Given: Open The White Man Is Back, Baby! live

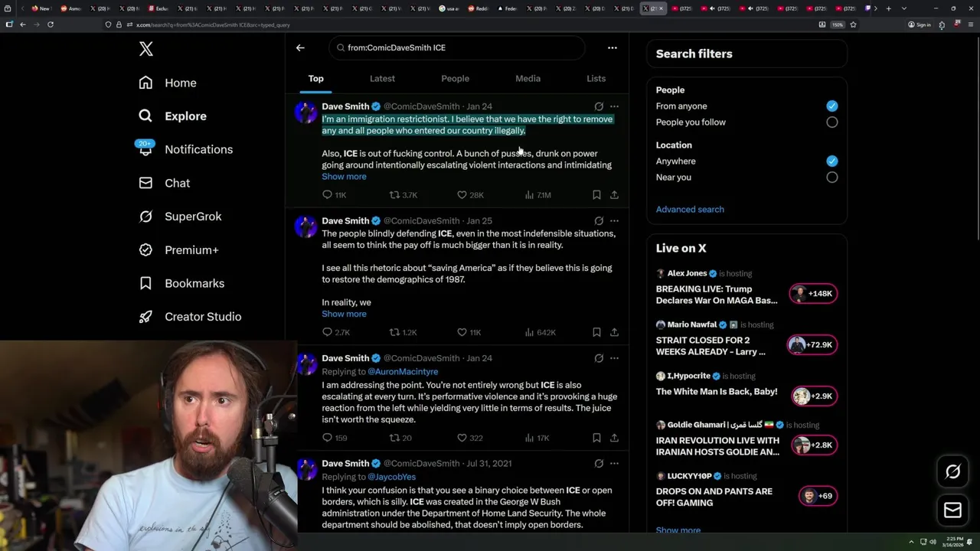Looking at the screenshot, I should (x=716, y=392).
